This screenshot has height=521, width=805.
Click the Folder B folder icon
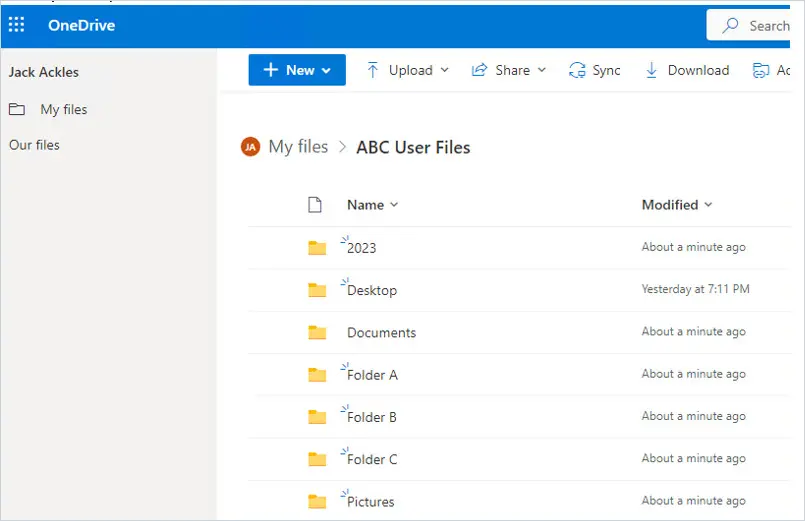(317, 417)
